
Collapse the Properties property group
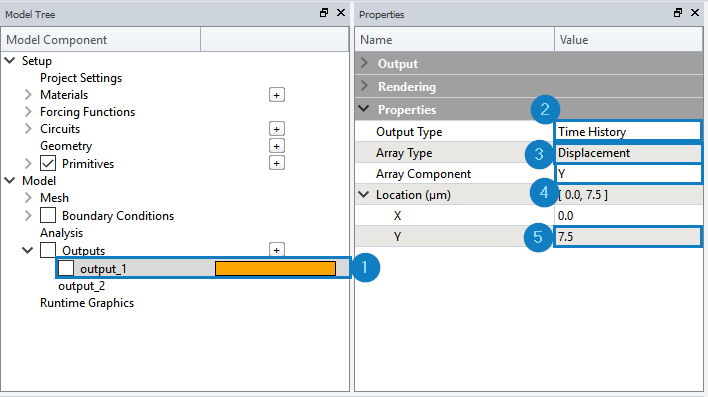pos(364,109)
